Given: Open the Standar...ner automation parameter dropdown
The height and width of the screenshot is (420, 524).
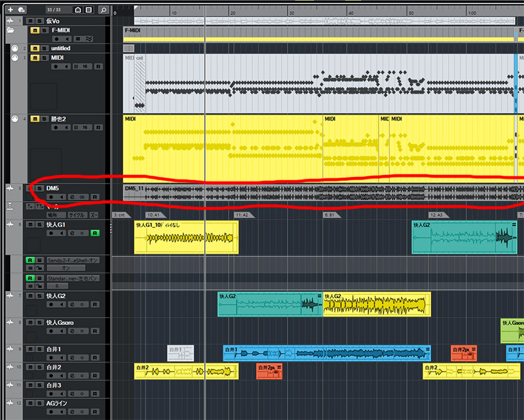Looking at the screenshot, I should coord(73,278).
